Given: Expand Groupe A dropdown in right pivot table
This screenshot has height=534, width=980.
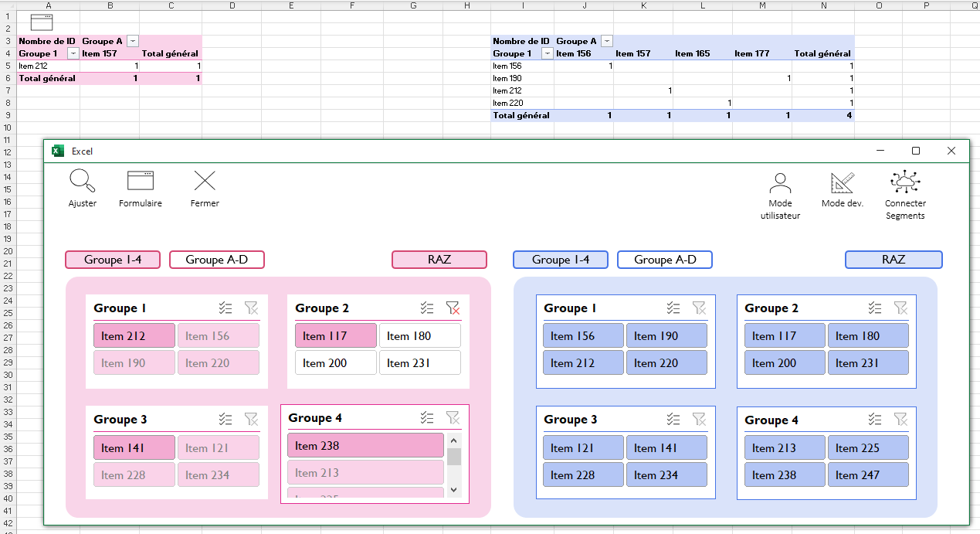Looking at the screenshot, I should point(607,41).
